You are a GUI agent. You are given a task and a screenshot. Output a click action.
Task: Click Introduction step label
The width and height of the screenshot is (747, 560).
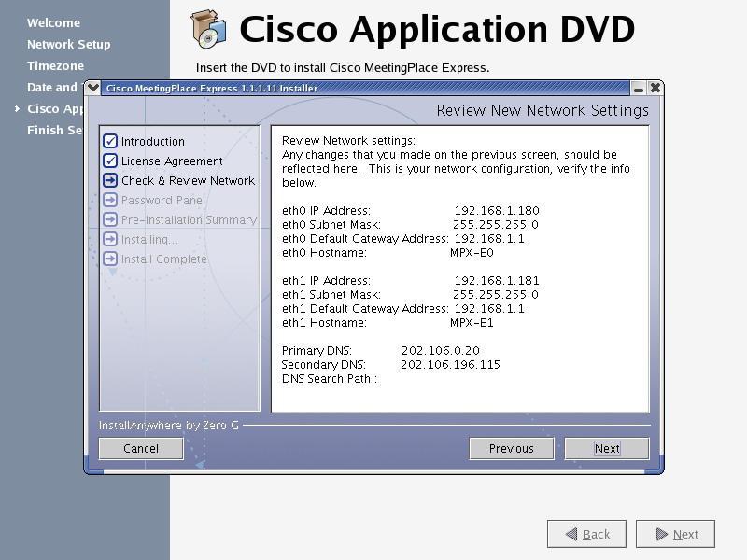(x=153, y=142)
